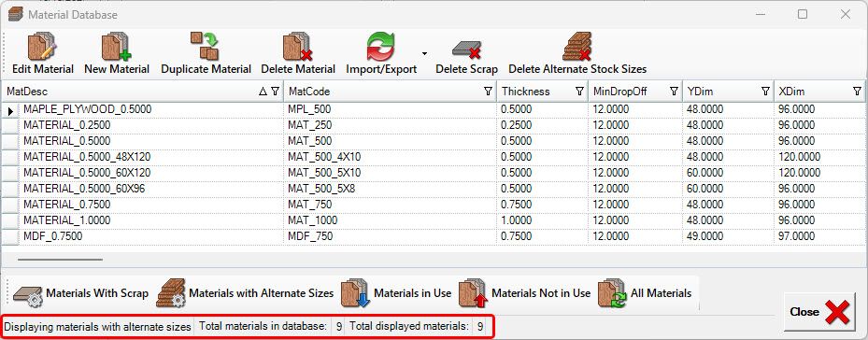The image size is (868, 340).
Task: Toggle sort arrow in MatDesc header
Action: point(263,92)
